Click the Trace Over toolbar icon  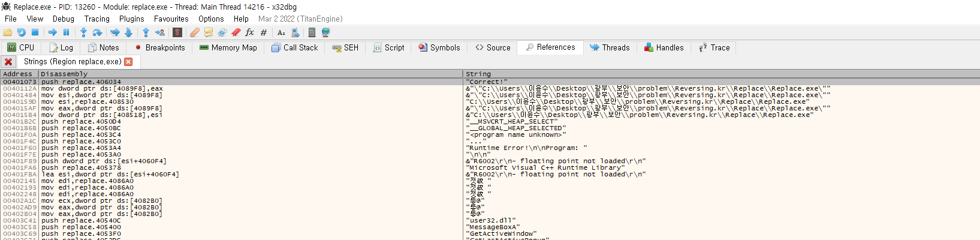click(x=128, y=32)
